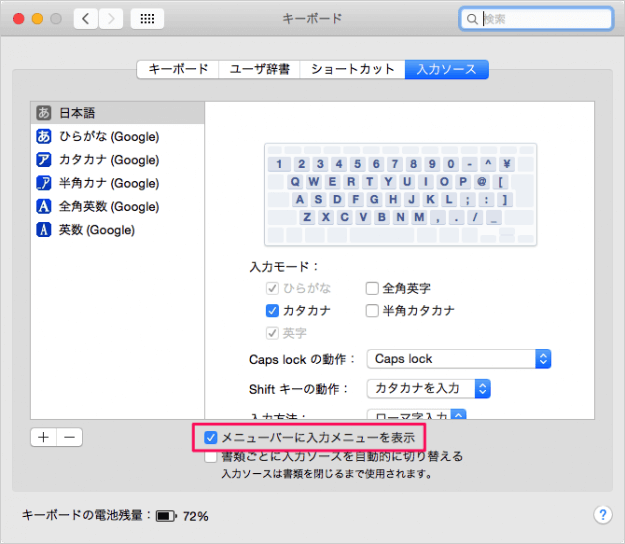Enable the 全角英字 input mode
Screen dimensions: 625x544
372,288
